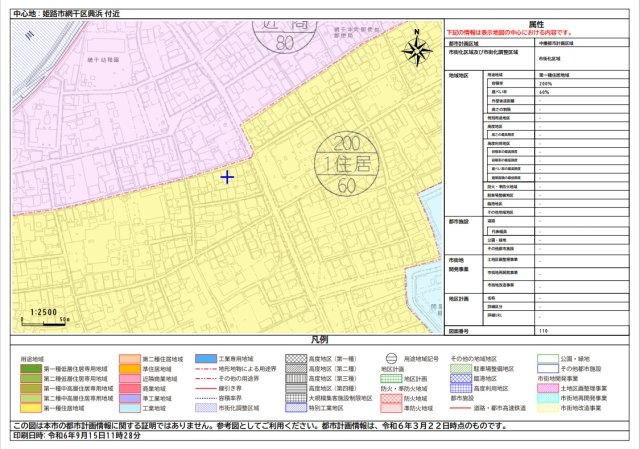Click the 用途地域記号 circle symbol in the legend
This screenshot has height=449, width=640.
click(391, 358)
